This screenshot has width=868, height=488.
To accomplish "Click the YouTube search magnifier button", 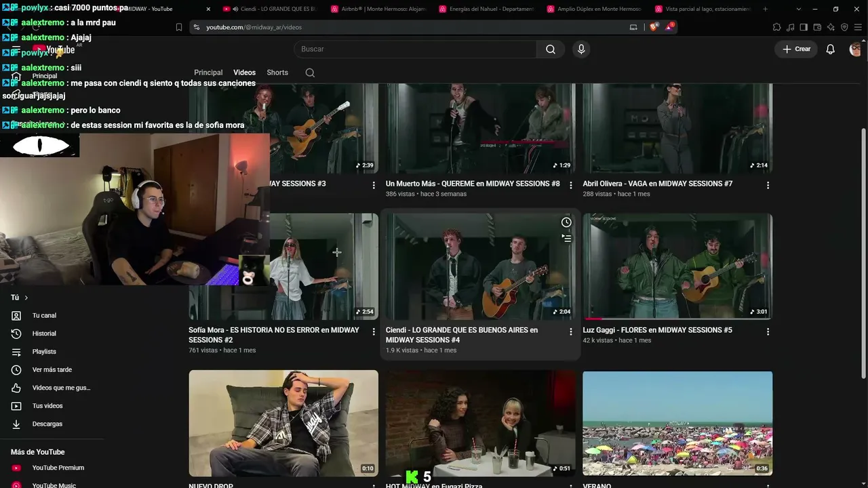I will pyautogui.click(x=551, y=49).
